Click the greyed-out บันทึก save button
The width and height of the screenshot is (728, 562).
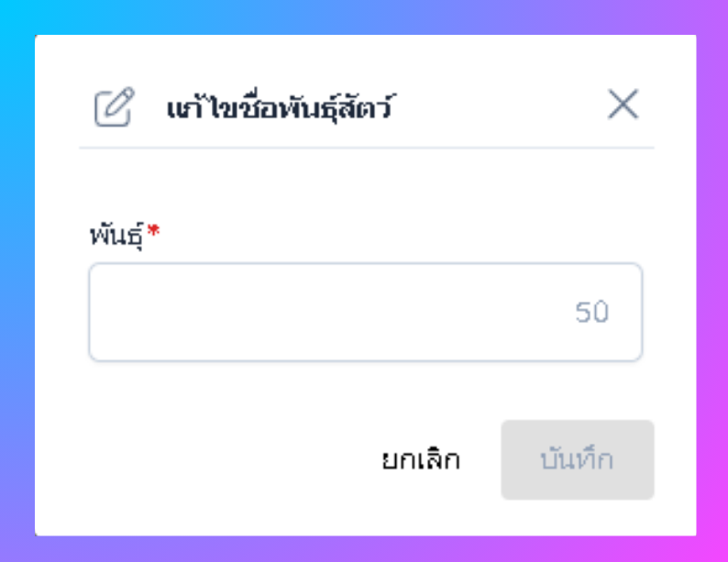[577, 460]
